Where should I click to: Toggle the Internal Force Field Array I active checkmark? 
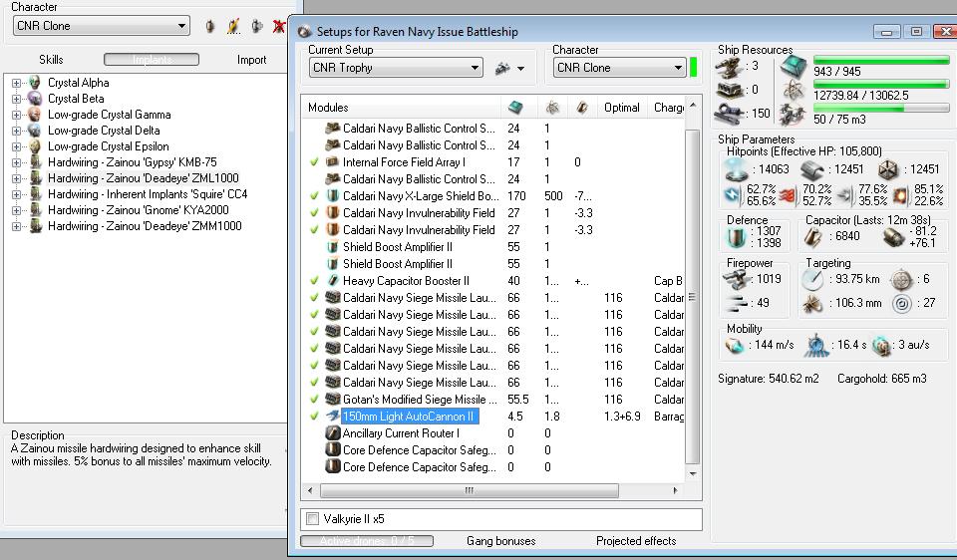click(x=314, y=162)
